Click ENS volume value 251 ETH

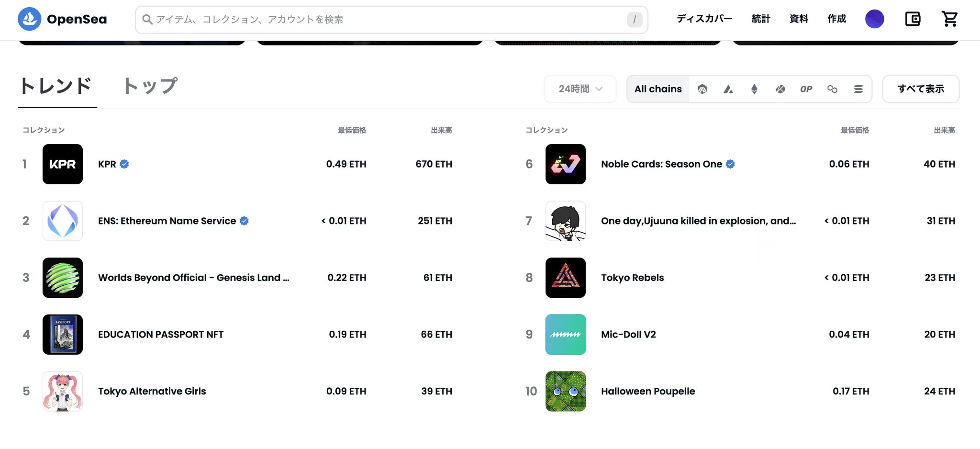[x=435, y=221]
